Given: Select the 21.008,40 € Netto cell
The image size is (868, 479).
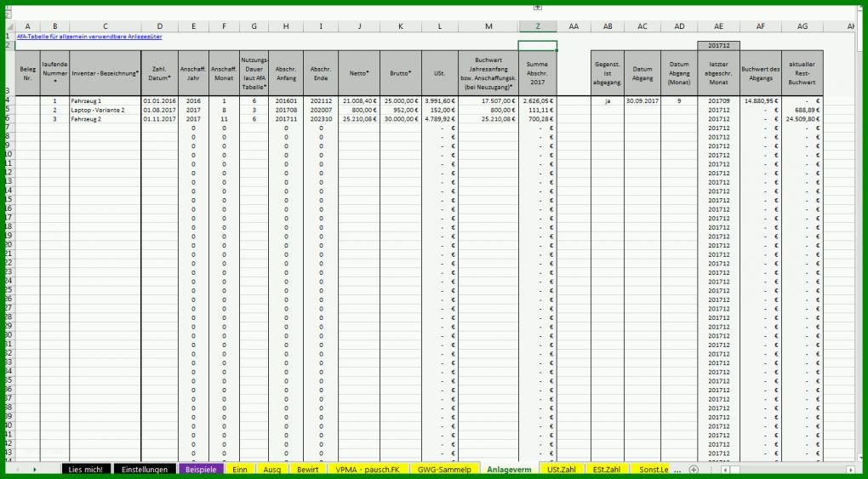Looking at the screenshot, I should click(359, 101).
